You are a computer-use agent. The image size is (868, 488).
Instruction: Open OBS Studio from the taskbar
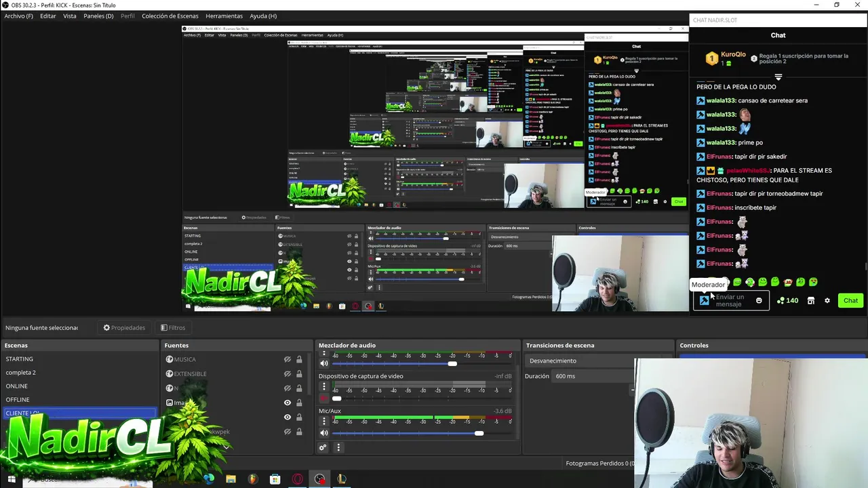[x=319, y=479]
